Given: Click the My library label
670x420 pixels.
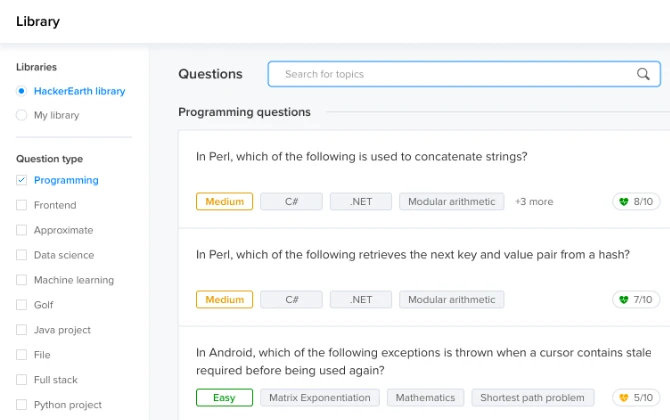Looking at the screenshot, I should coord(56,115).
